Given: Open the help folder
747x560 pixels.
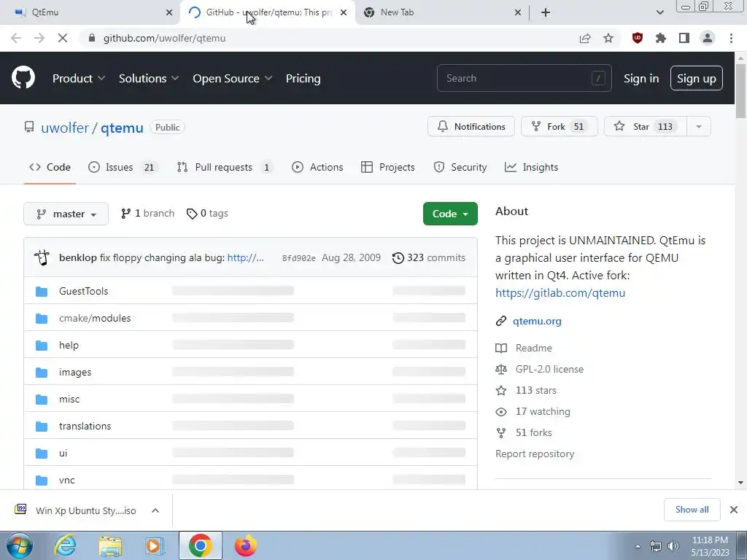Looking at the screenshot, I should click(69, 345).
